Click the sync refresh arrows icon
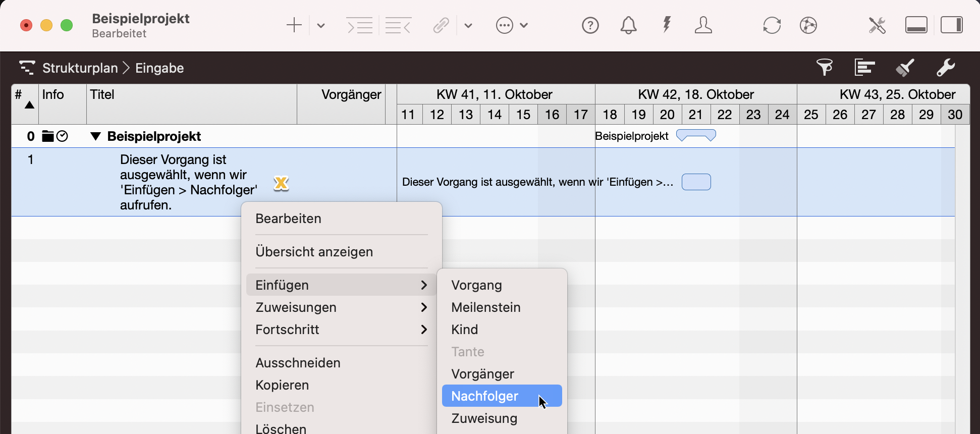This screenshot has width=980, height=434. [x=772, y=25]
